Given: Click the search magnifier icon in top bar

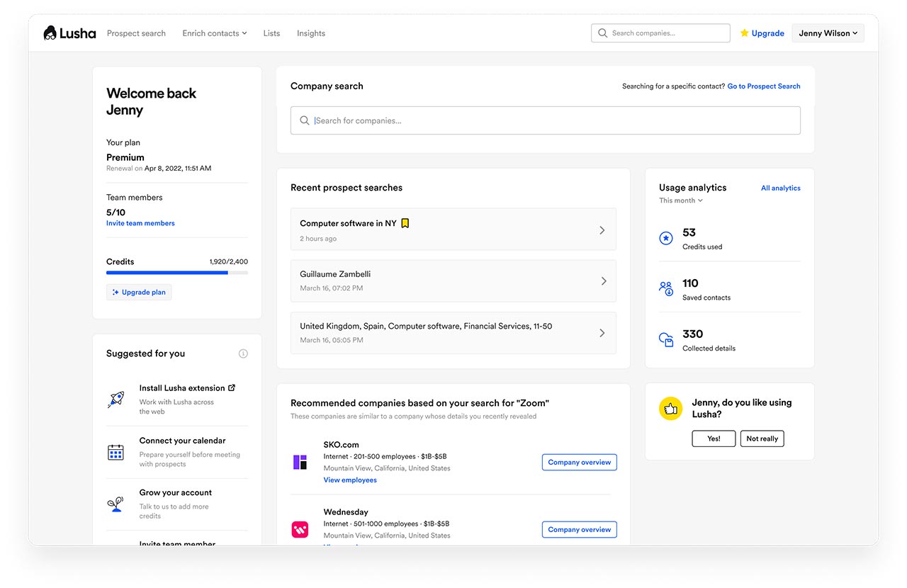Looking at the screenshot, I should (x=603, y=33).
